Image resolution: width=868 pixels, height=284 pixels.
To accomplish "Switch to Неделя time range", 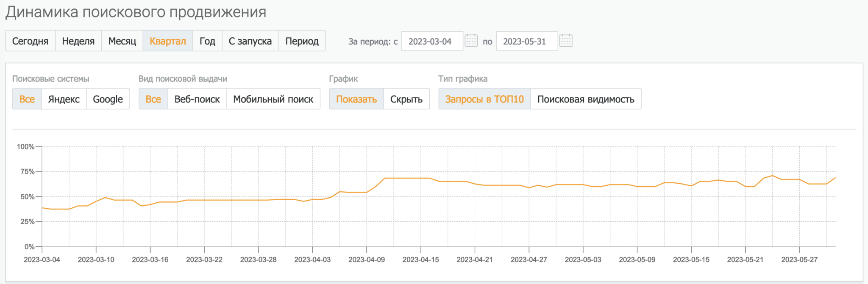I will [x=78, y=41].
